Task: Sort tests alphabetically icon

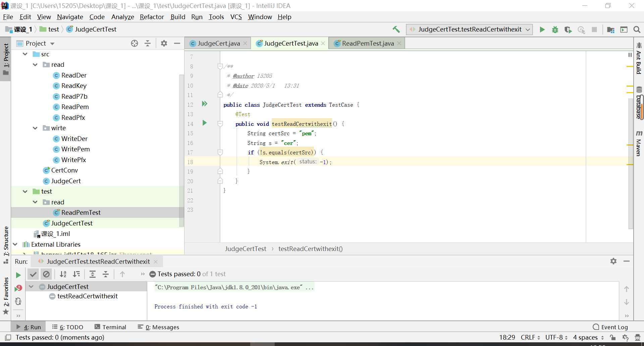Action: [x=63, y=274]
